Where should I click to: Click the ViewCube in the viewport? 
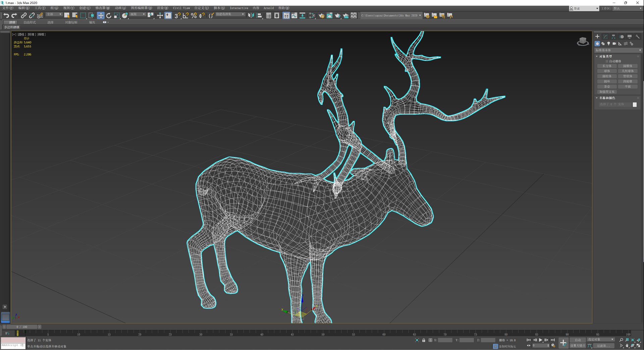tap(583, 42)
